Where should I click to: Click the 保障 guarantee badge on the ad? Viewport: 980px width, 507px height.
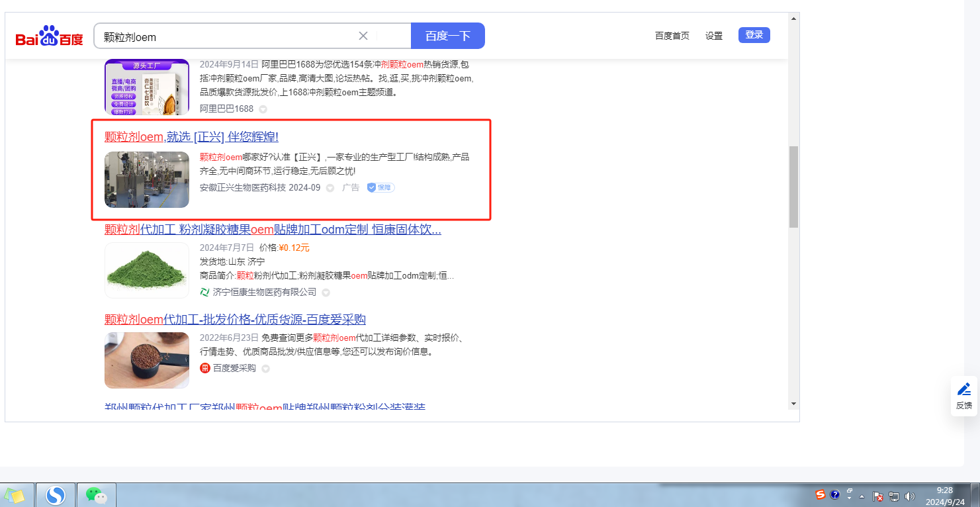point(380,188)
